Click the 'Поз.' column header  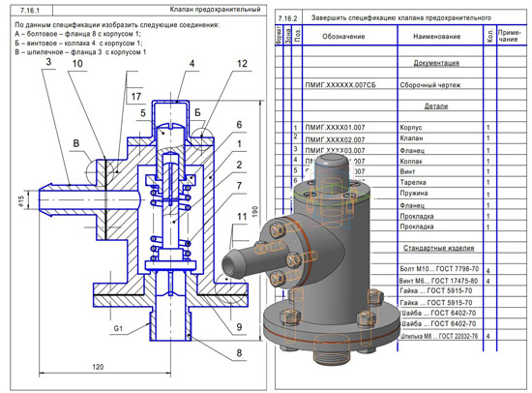coord(298,35)
